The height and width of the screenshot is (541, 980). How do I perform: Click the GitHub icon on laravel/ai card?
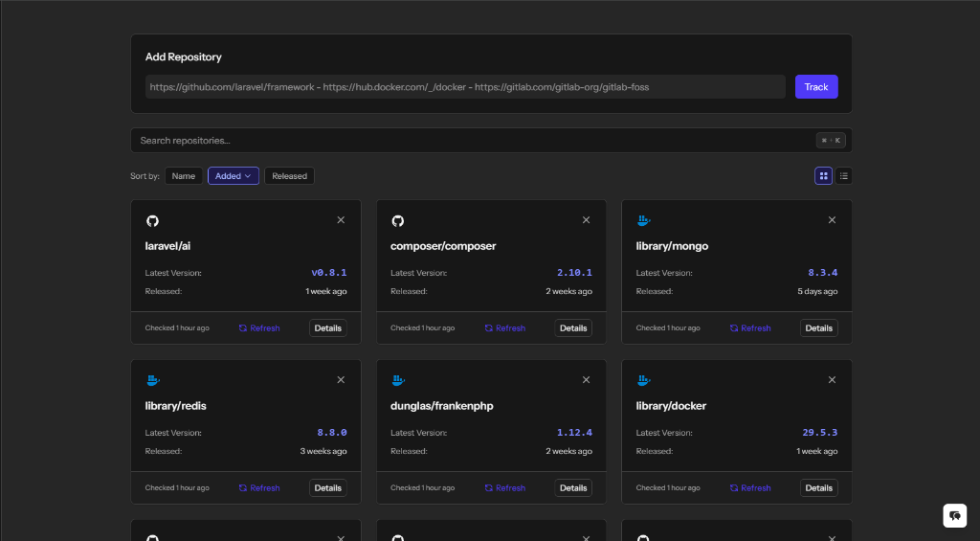152,221
